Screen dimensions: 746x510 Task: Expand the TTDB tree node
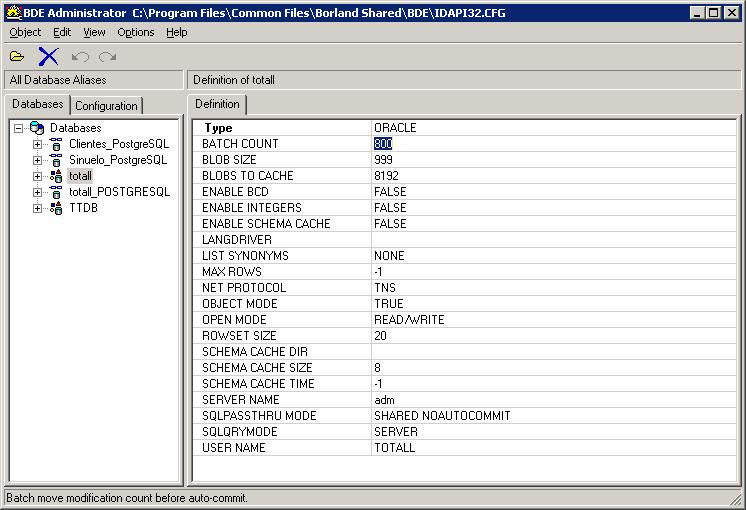pos(38,208)
